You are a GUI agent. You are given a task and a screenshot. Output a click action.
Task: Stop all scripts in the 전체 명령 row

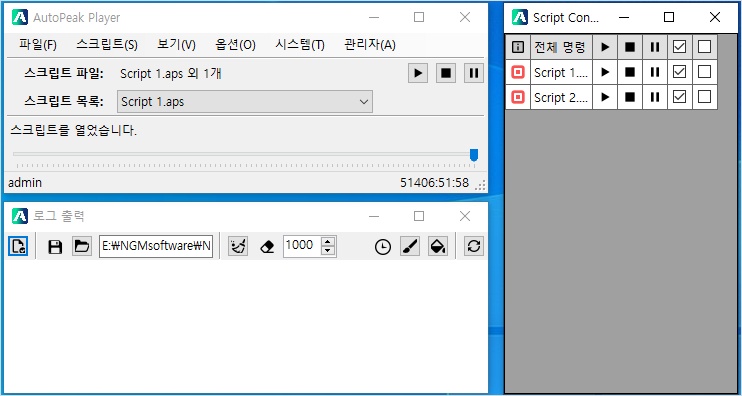(630, 47)
